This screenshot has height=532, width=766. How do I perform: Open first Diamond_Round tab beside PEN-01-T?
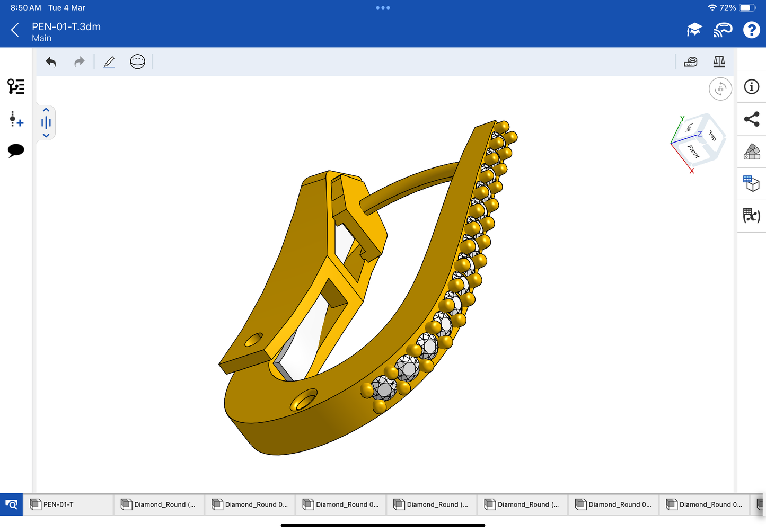[x=159, y=504]
